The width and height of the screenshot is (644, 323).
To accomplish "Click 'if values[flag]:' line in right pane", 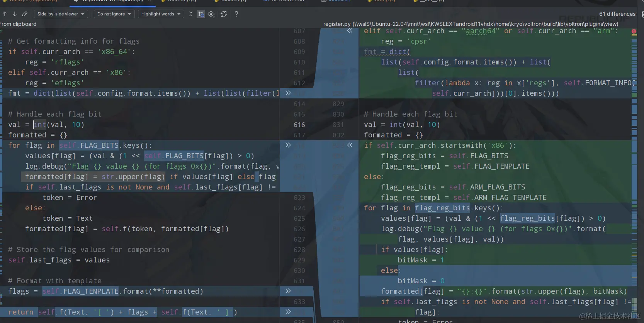I will pos(415,250).
